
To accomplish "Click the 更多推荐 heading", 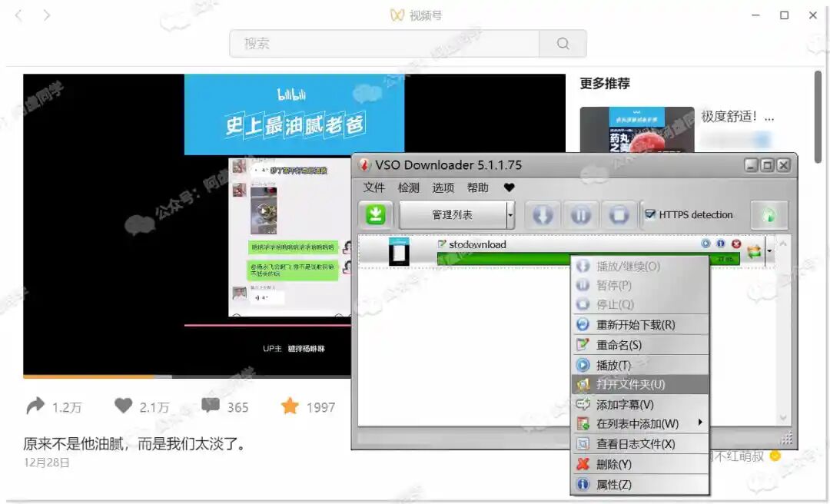I will pos(605,84).
